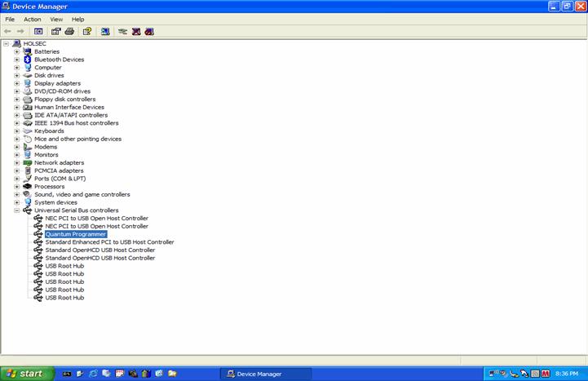This screenshot has height=381, width=588.
Task: Expand the Display adapters category
Action: [16, 83]
